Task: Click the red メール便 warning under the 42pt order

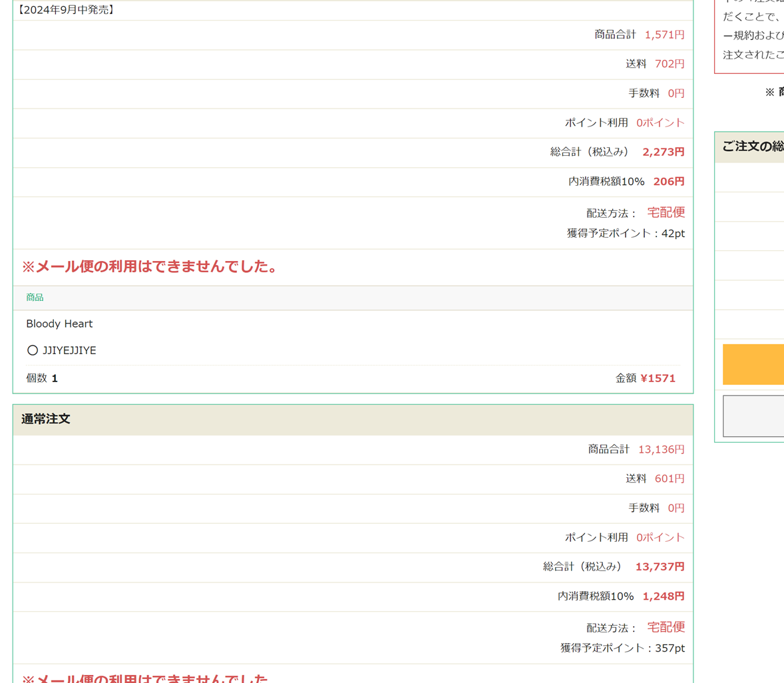Action: click(150, 267)
